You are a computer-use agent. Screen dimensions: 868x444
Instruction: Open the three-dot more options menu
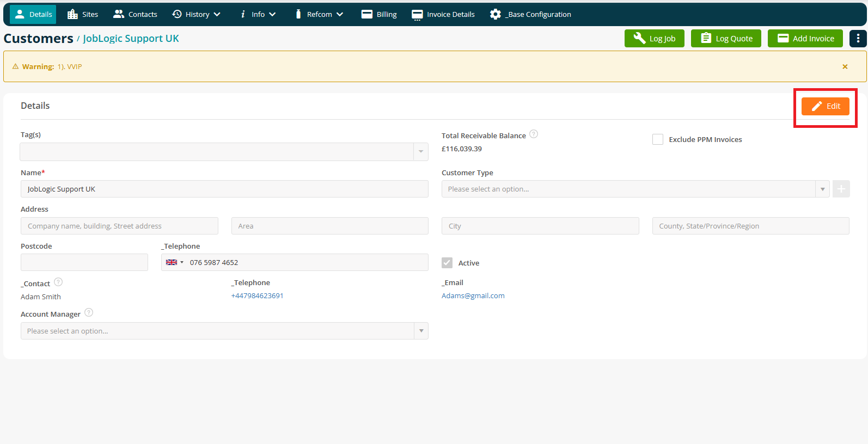pyautogui.click(x=858, y=38)
